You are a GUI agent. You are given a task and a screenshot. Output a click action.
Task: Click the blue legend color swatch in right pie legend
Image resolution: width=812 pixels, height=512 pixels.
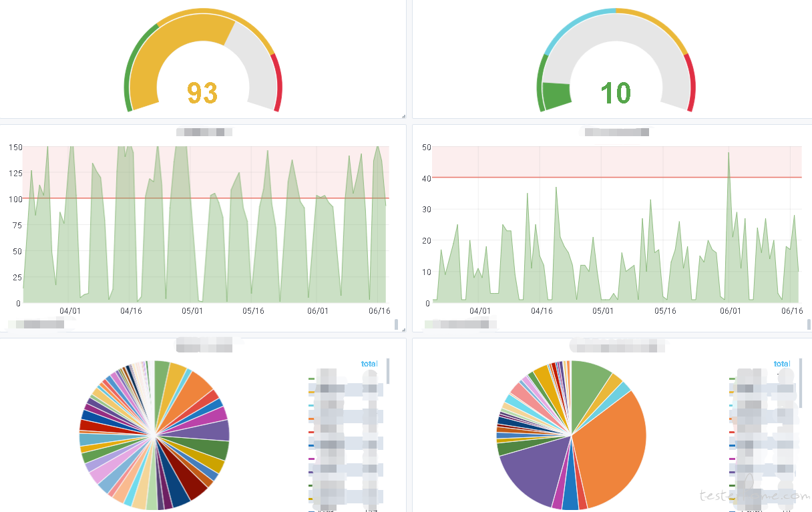(733, 445)
